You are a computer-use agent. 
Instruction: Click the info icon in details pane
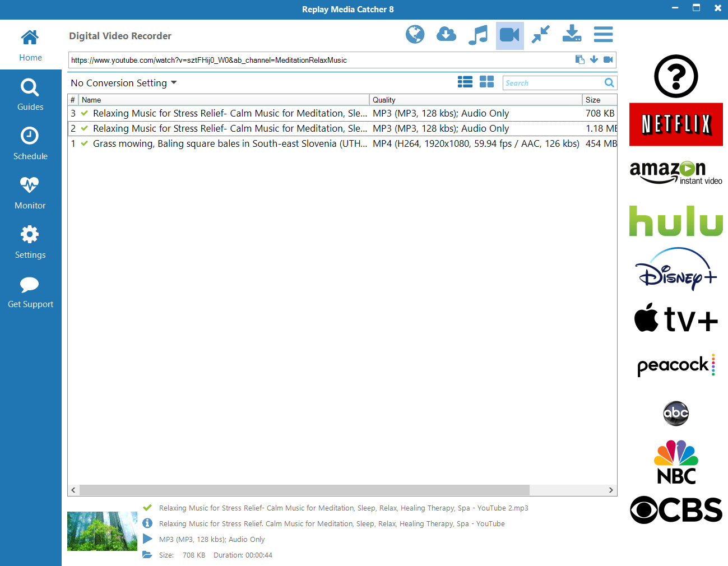point(147,523)
